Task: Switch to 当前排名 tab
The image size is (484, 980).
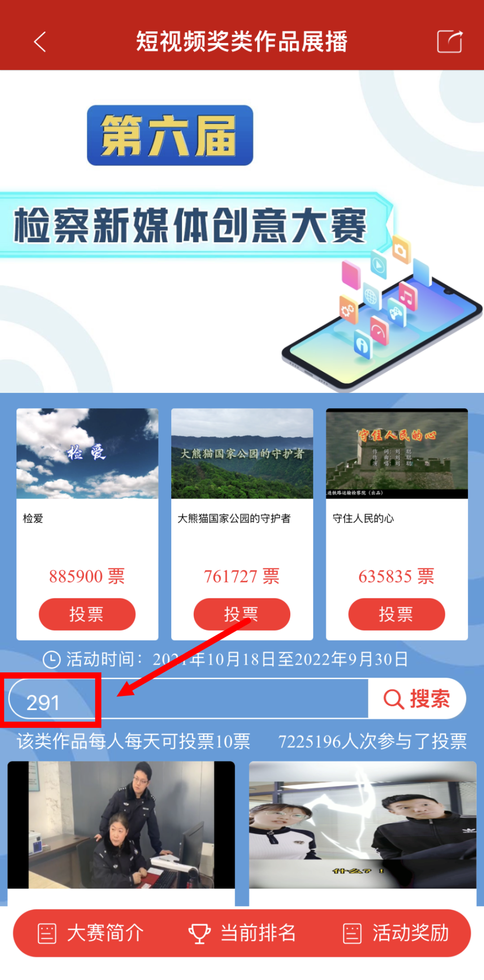Action: [x=242, y=933]
